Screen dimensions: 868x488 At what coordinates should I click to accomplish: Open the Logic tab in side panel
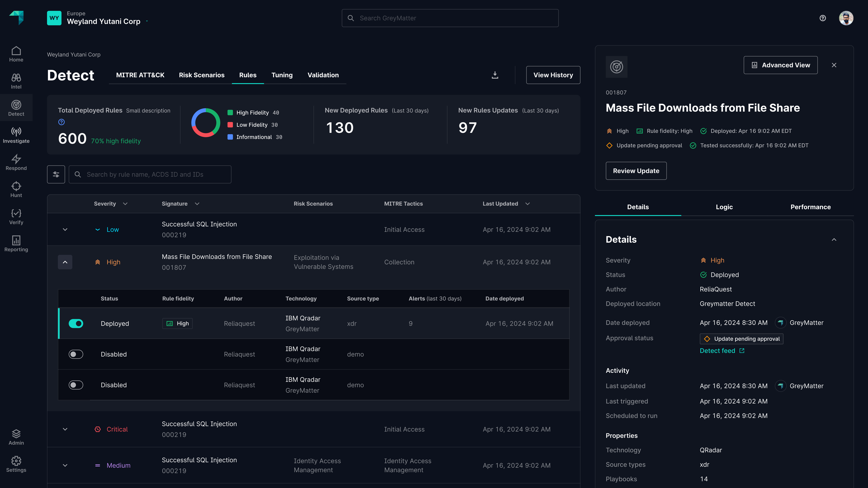coord(724,207)
